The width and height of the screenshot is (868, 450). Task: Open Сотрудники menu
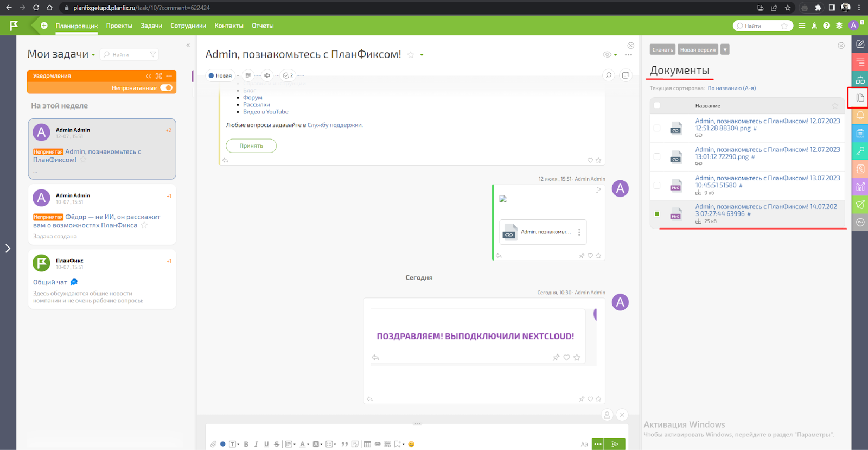pos(188,26)
